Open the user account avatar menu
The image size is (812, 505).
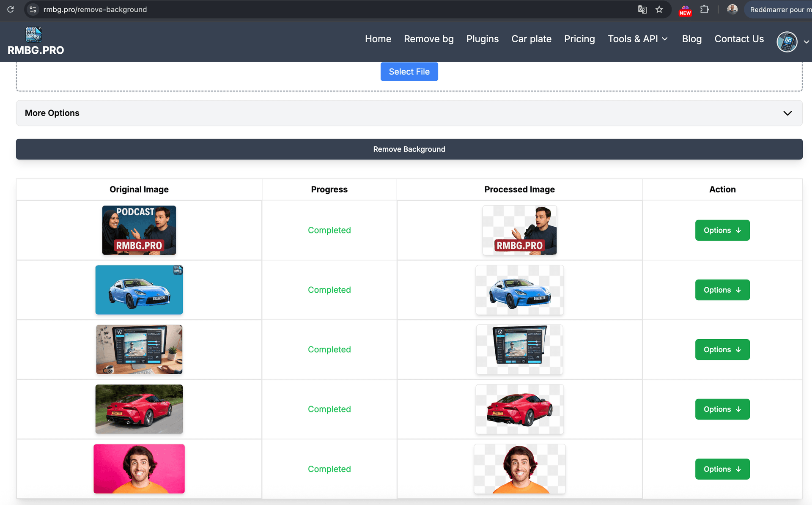(x=787, y=41)
